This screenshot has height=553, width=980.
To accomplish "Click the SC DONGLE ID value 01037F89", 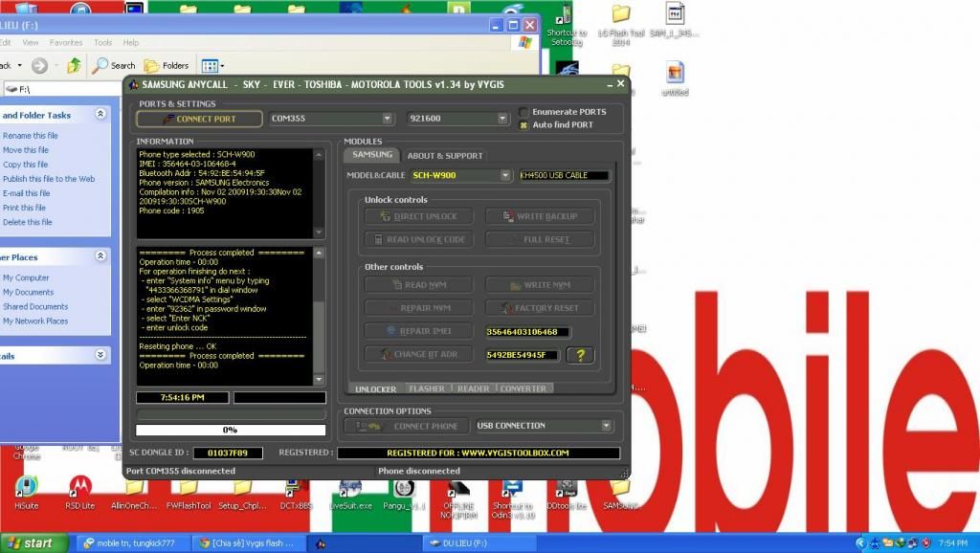I will (228, 453).
